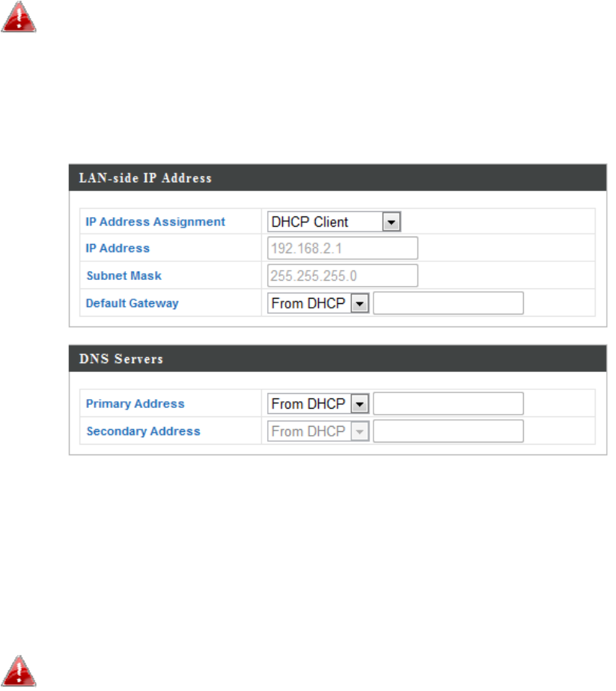Click the Primary Address label
The width and height of the screenshot is (616, 691).
tap(135, 404)
